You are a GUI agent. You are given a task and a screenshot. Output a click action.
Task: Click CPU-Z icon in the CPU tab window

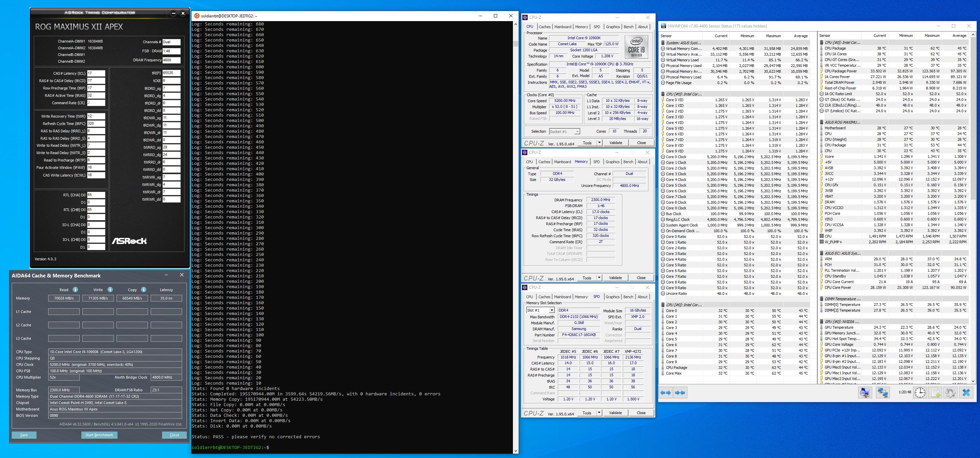[525, 17]
